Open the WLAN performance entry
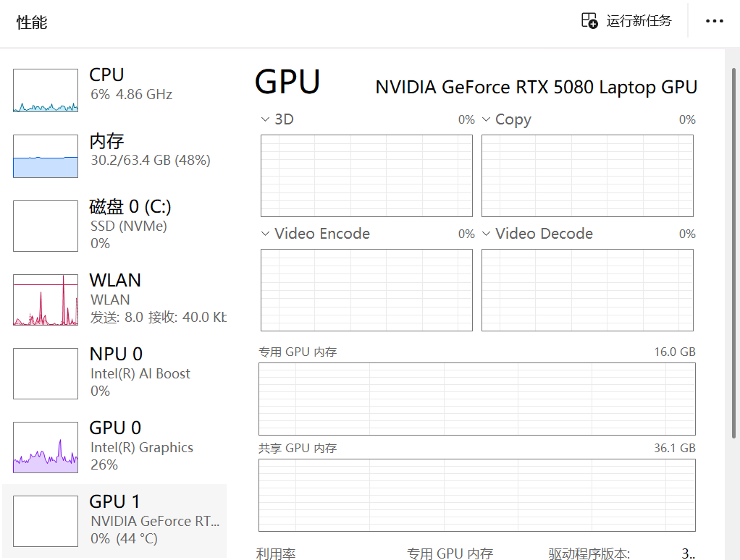 click(x=114, y=298)
